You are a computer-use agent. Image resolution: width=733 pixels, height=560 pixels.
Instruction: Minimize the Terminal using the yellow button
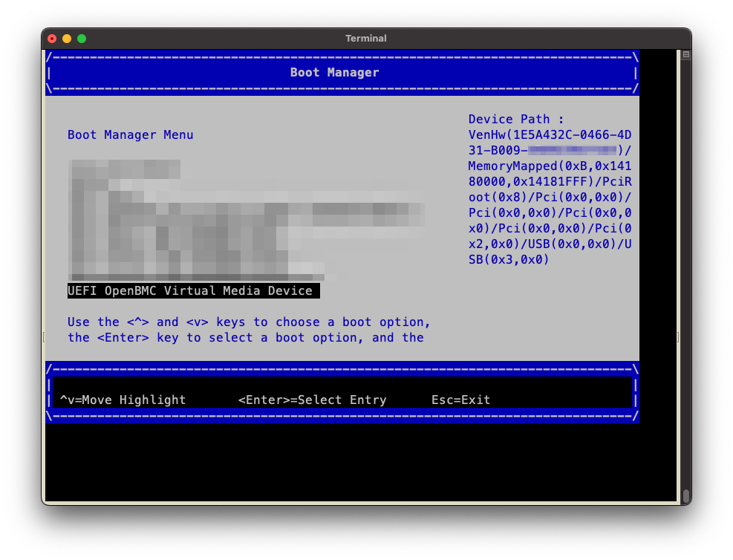[67, 39]
